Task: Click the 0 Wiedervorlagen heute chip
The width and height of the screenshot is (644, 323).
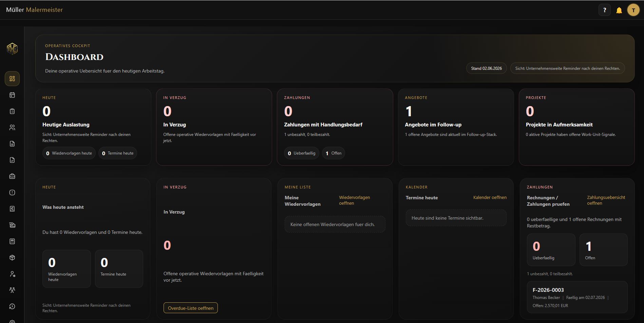Action: (x=69, y=153)
